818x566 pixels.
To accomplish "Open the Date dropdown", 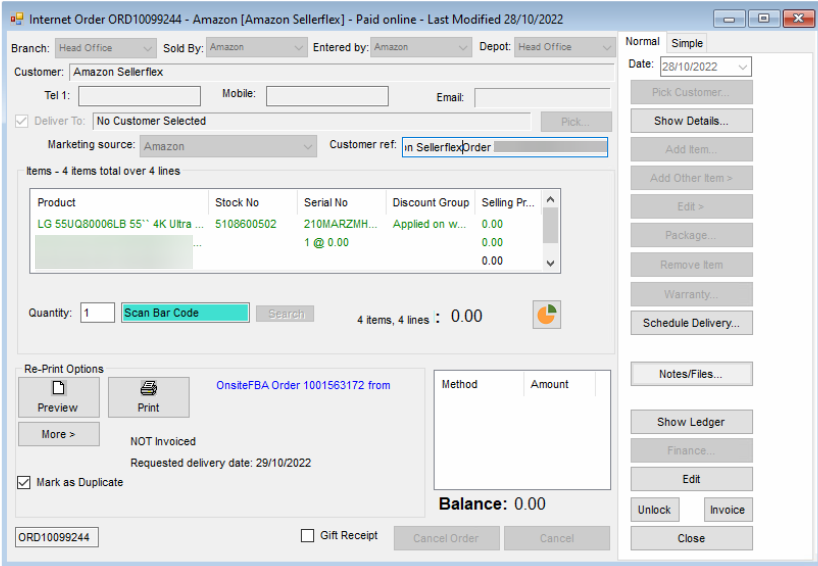I will coord(742,67).
